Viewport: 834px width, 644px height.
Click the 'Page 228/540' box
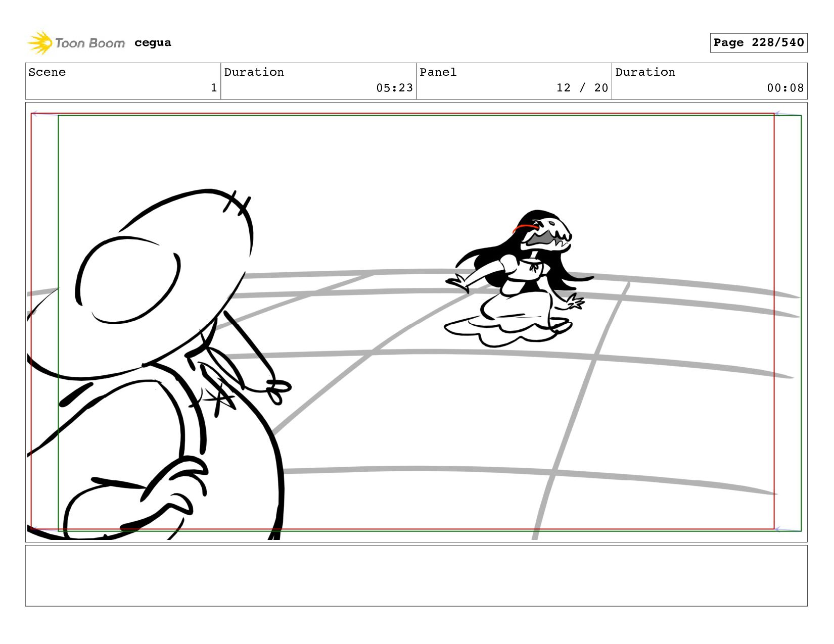tap(758, 42)
